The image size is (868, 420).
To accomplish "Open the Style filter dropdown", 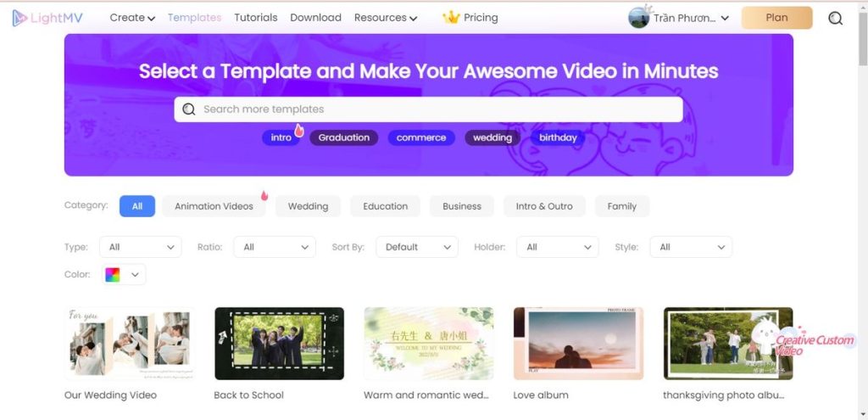I will click(691, 247).
